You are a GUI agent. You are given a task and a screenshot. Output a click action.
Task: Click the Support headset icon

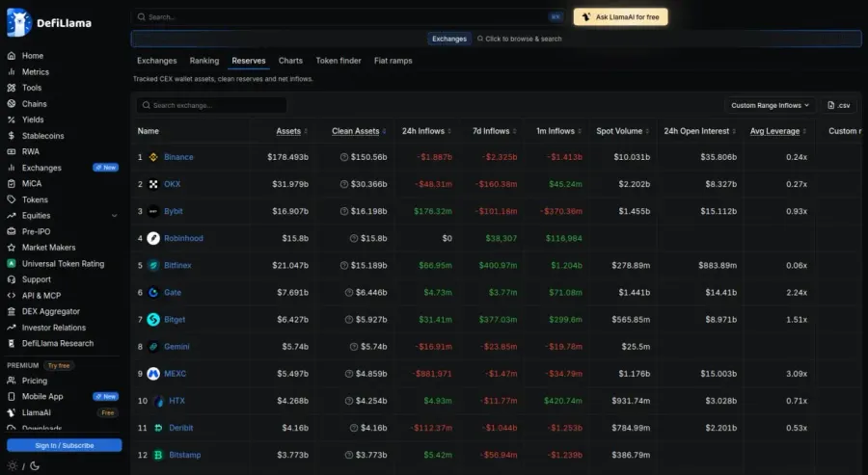tap(11, 279)
